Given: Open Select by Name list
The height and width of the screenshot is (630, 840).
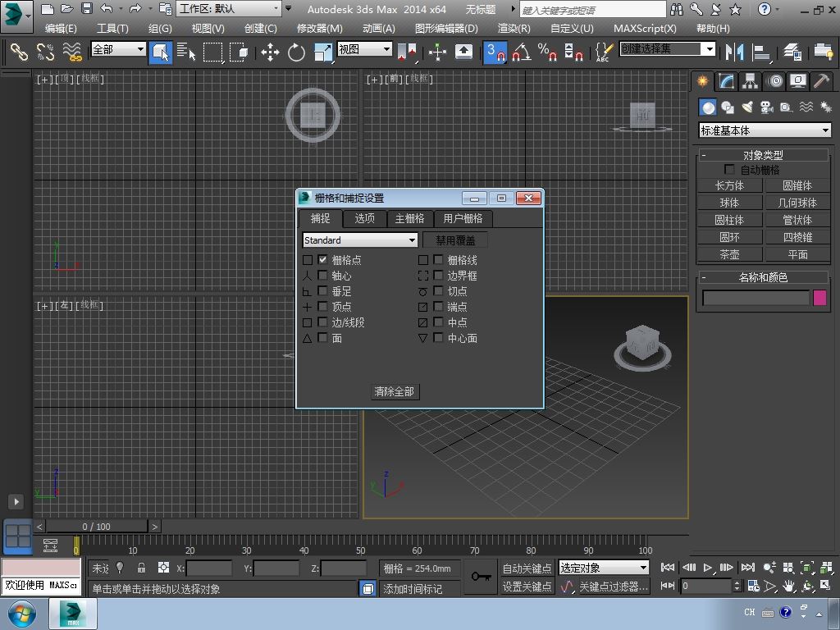Looking at the screenshot, I should 186,52.
